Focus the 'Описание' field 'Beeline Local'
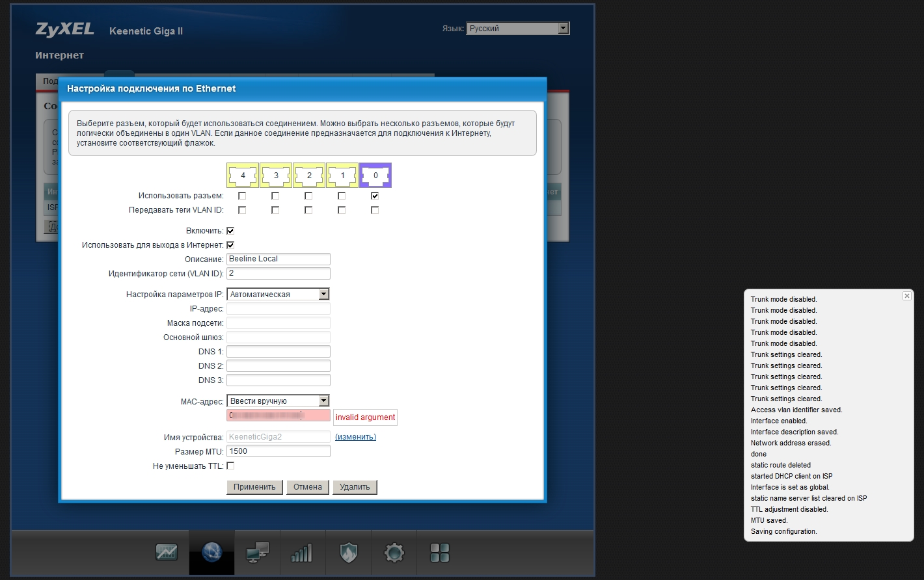924x580 pixels. pos(279,259)
